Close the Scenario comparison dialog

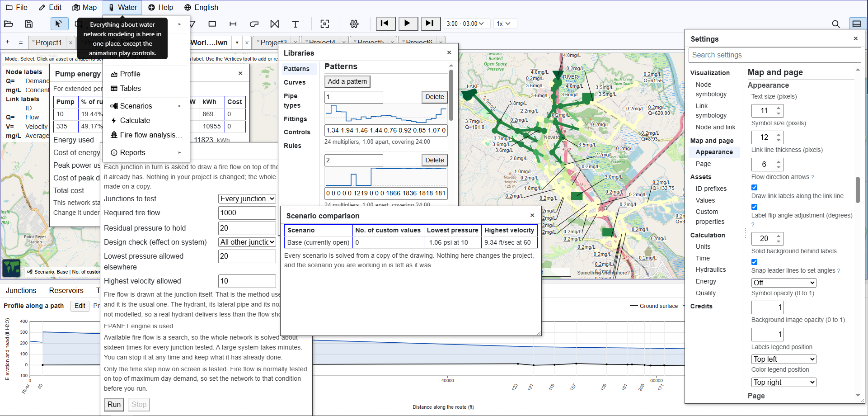532,216
